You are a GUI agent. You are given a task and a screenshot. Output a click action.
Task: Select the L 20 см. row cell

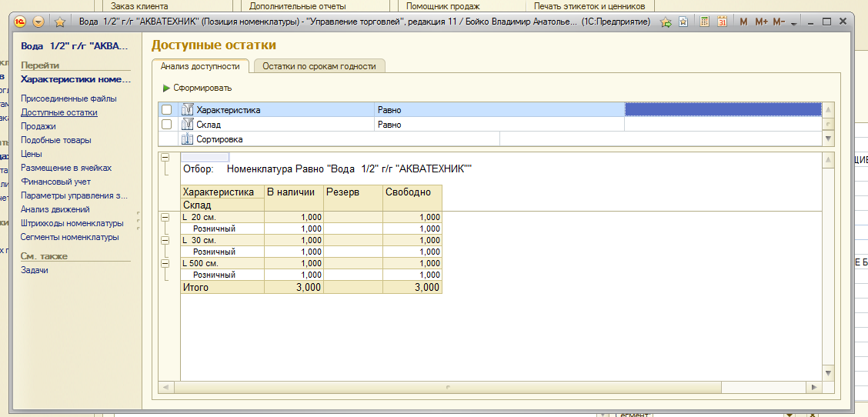tap(222, 217)
